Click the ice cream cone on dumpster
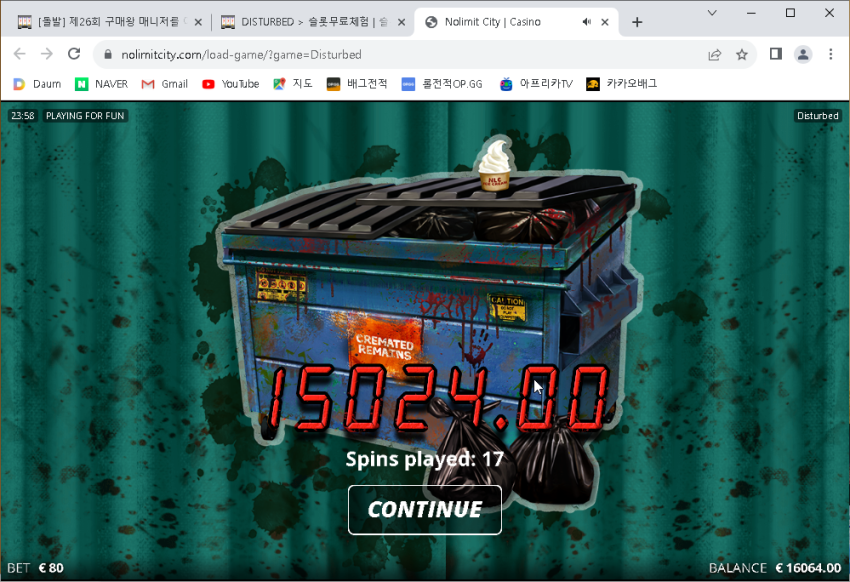 (494, 164)
